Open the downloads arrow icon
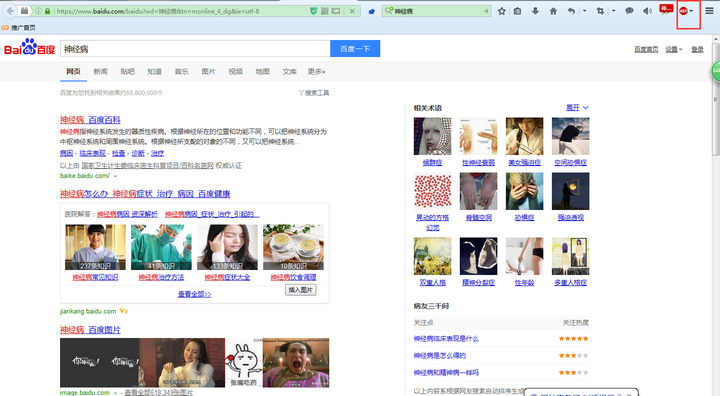The image size is (720, 396). 535,11
